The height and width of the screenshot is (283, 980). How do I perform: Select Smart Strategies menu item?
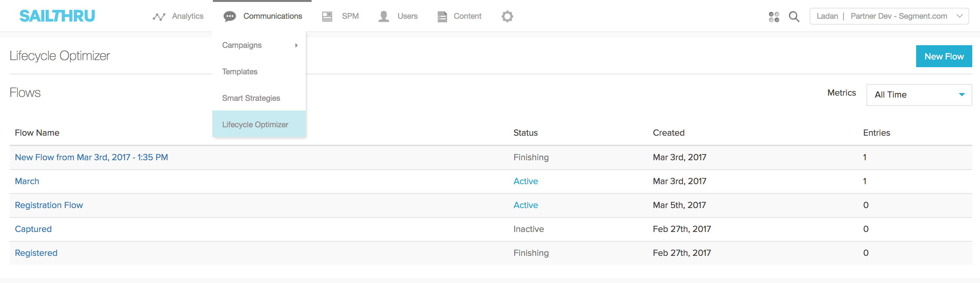[251, 98]
